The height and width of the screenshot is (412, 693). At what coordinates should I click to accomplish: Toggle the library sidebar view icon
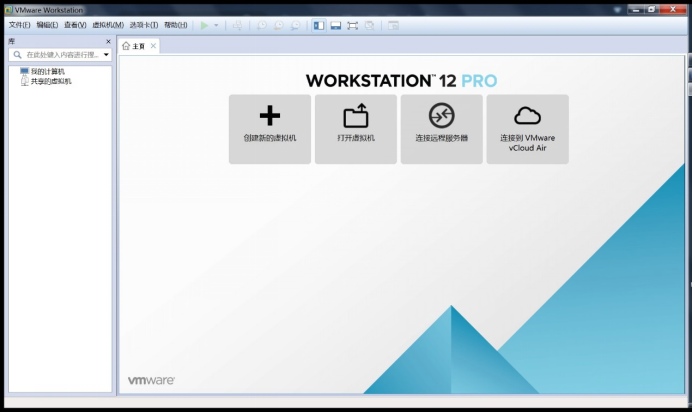pos(319,26)
